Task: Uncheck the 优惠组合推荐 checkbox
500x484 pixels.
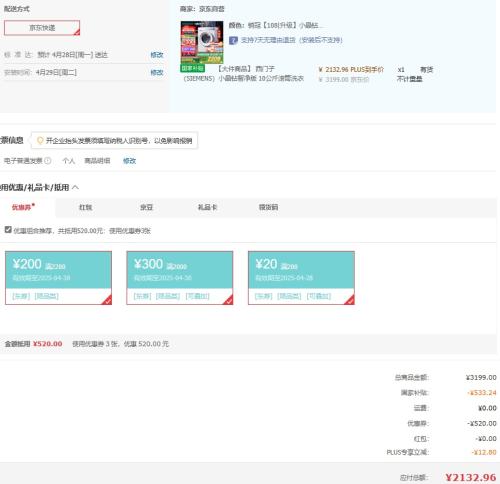Action: (x=8, y=230)
